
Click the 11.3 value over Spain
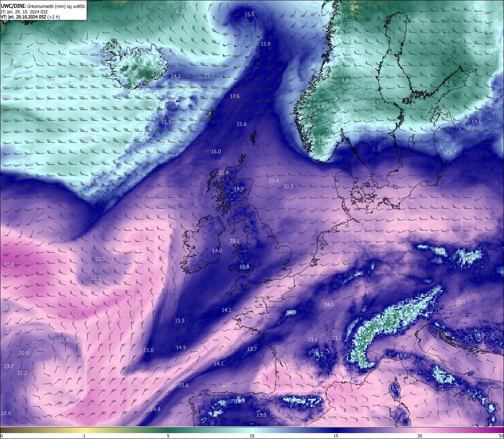point(261,415)
